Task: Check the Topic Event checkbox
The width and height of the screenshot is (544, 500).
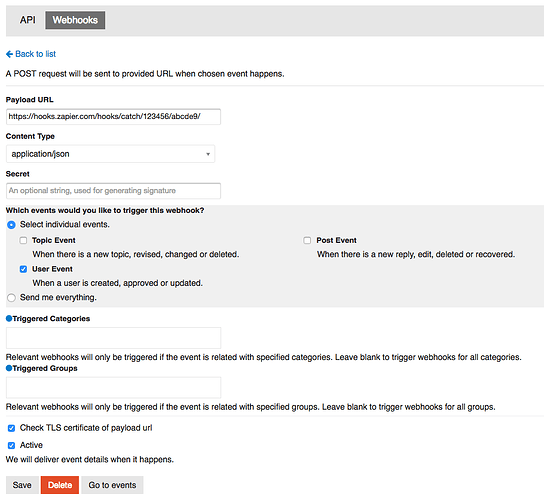Action: [x=23, y=240]
